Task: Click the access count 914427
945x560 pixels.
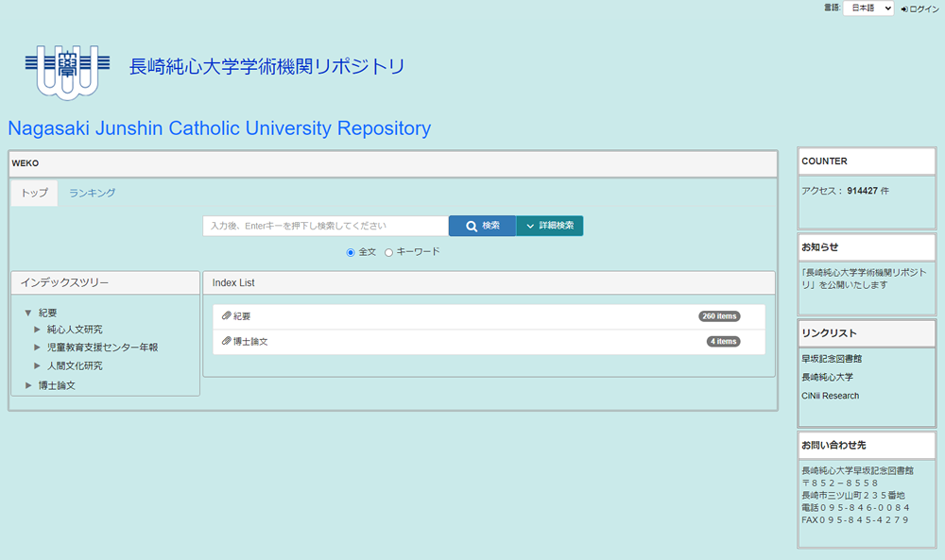Action: (862, 190)
